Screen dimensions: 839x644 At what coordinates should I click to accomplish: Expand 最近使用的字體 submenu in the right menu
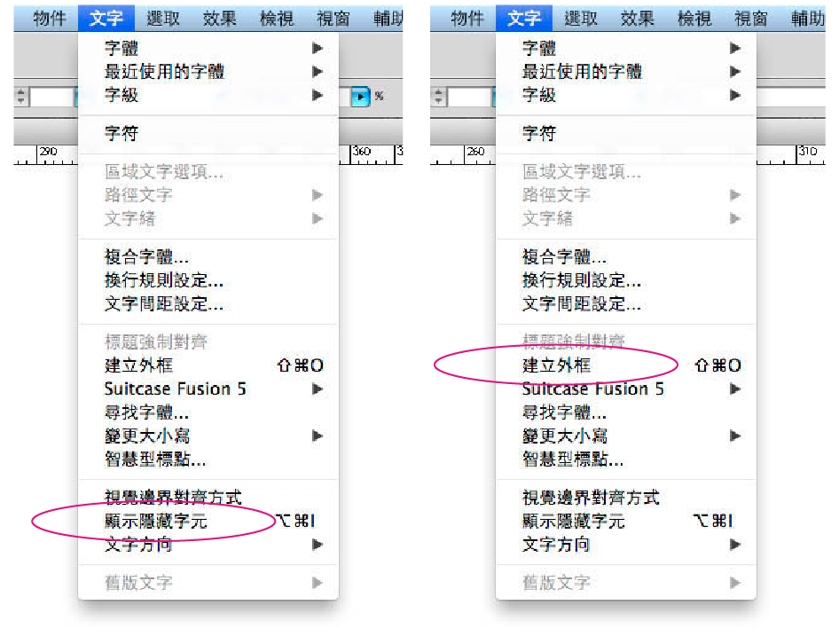point(626,72)
